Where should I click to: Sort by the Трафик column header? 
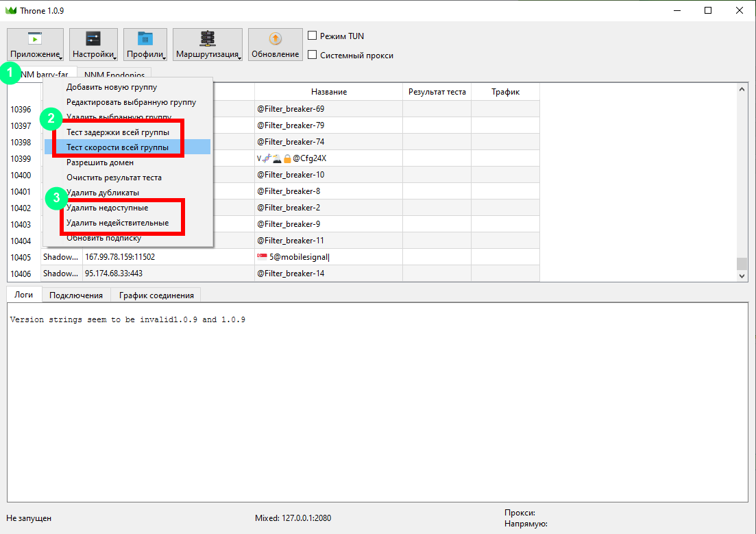coord(505,92)
